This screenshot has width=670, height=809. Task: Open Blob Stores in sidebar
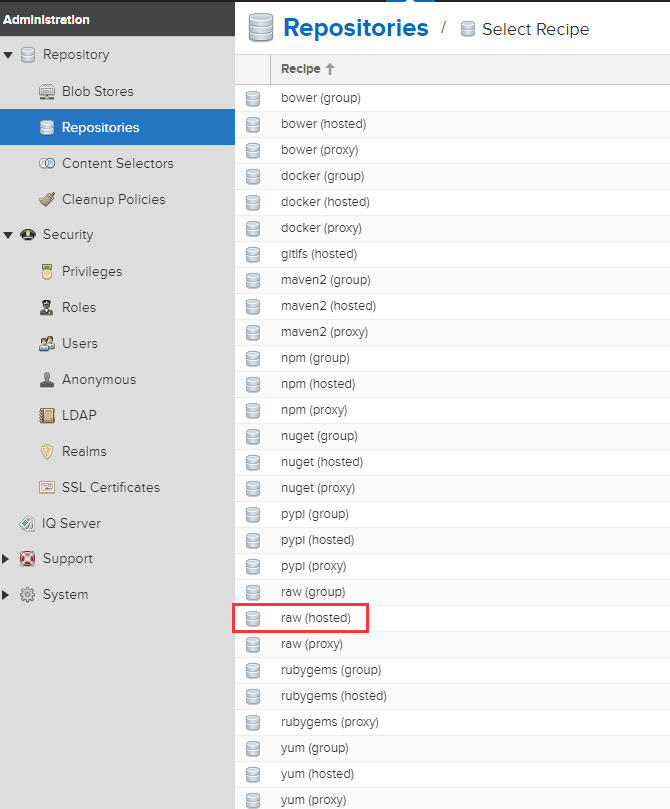coord(97,91)
